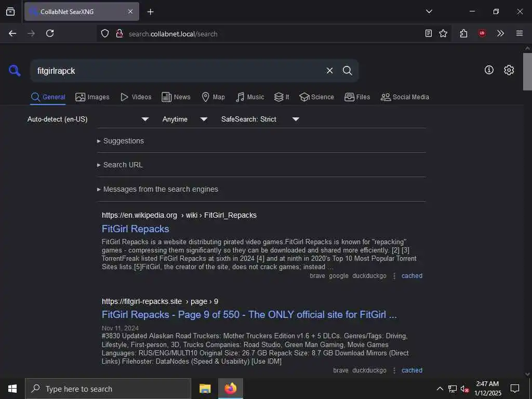This screenshot has height=399, width=532.
Task: Open the Anytime time range dropdown
Action: pos(184,119)
